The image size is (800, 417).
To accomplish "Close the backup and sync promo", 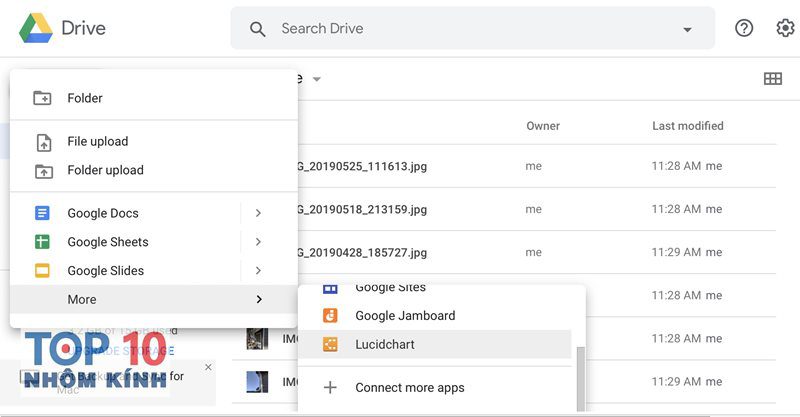I will [208, 367].
